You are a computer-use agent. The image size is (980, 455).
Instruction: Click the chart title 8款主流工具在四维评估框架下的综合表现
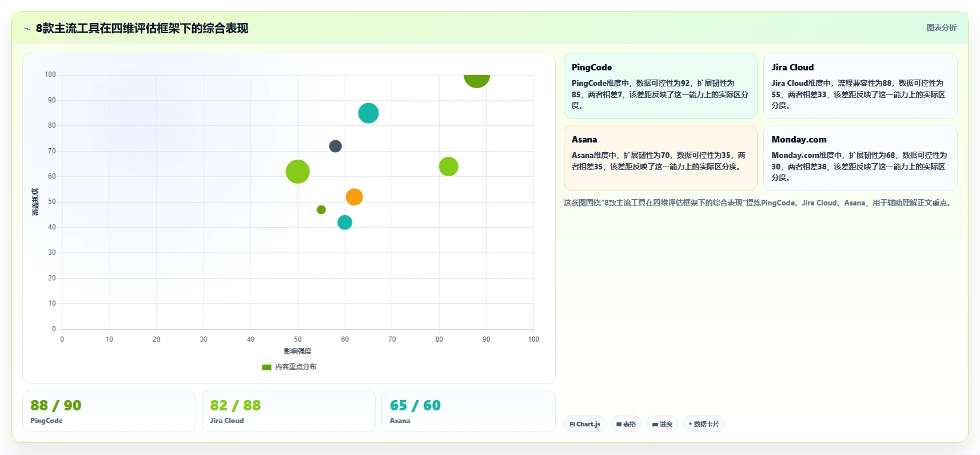tap(142, 28)
